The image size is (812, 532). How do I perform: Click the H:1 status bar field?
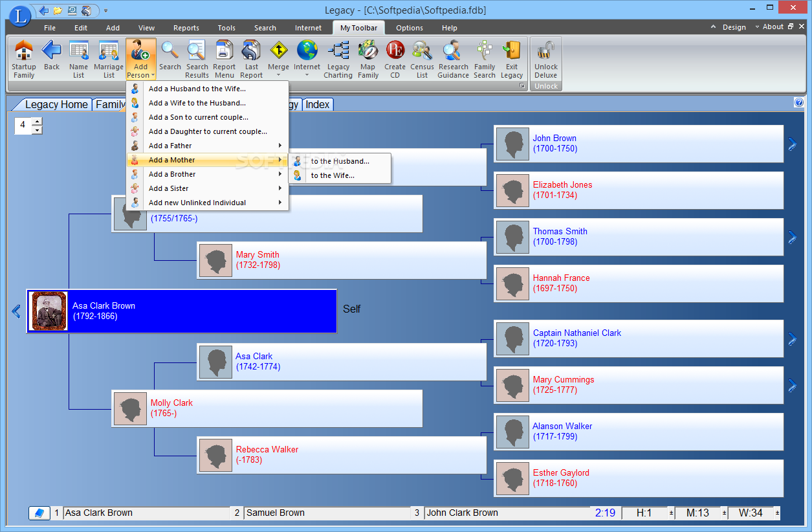click(x=644, y=513)
